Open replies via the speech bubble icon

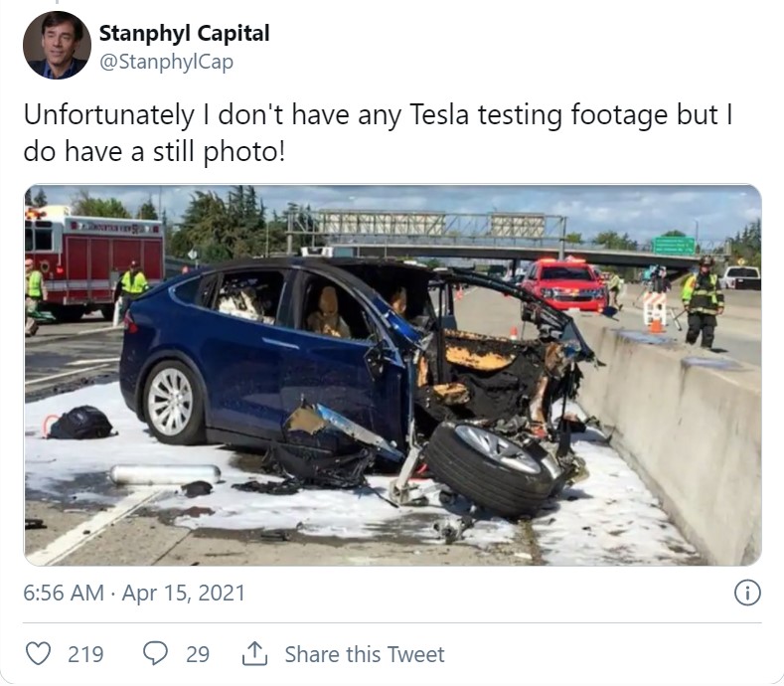coord(155,654)
